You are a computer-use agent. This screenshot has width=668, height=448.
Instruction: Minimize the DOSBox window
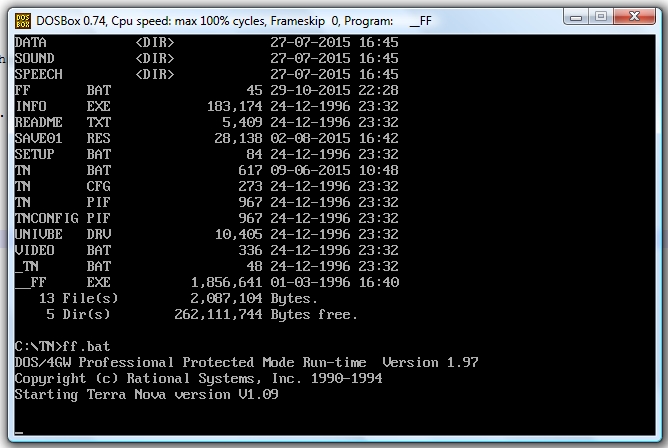pyautogui.click(x=576, y=17)
